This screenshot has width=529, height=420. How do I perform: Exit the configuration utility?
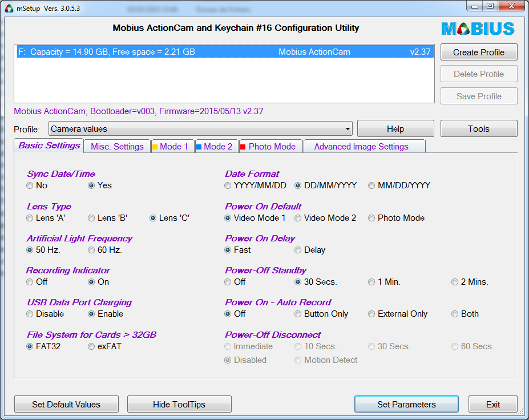click(x=493, y=404)
